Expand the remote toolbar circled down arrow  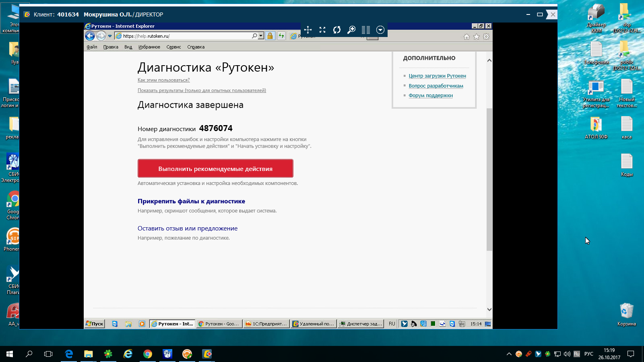380,30
